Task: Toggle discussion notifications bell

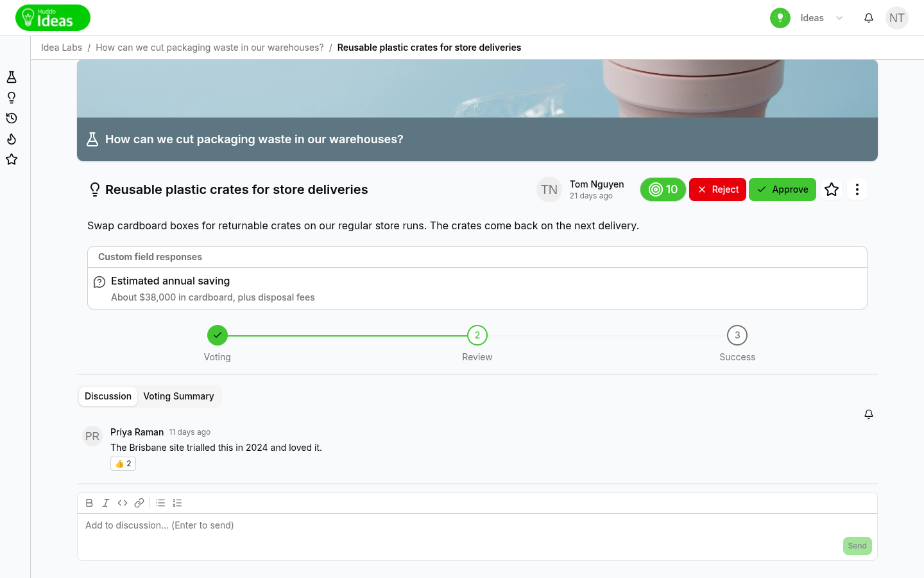Action: (x=869, y=414)
